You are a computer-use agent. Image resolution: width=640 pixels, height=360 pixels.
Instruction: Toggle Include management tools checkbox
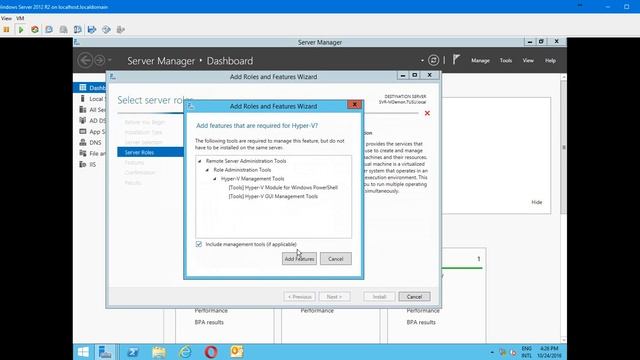click(199, 244)
